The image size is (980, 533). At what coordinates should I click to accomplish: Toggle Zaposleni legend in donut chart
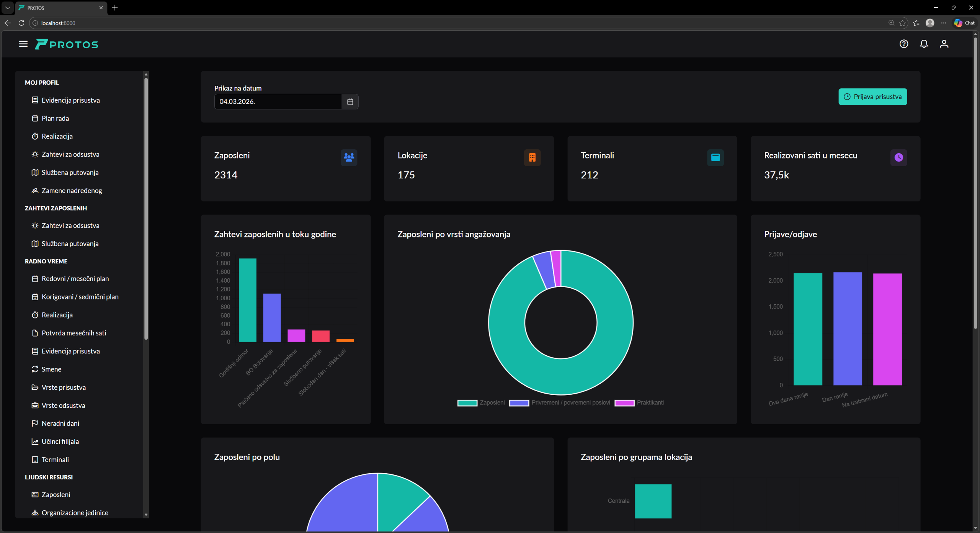click(x=481, y=403)
